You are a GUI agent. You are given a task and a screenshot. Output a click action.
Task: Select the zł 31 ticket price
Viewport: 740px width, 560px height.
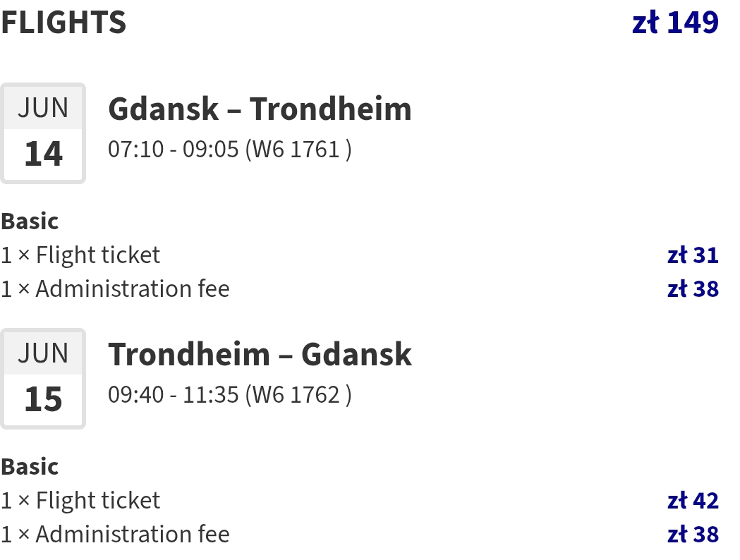[693, 255]
